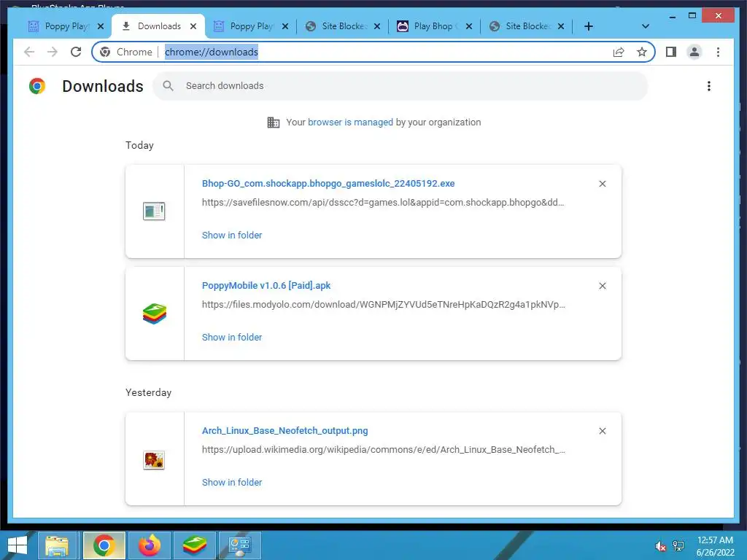The height and width of the screenshot is (560, 747).
Task: Click the Chrome logo beside Downloads heading
Action: click(37, 86)
